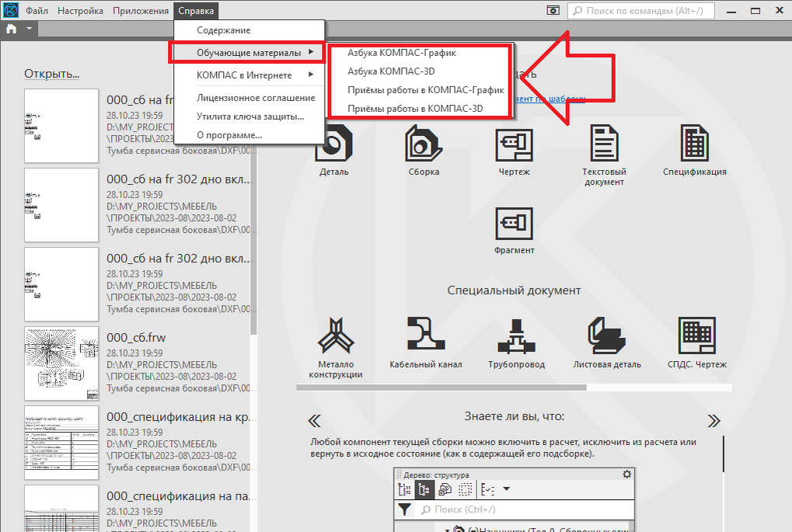This screenshot has width=792, height=532.
Task: Open the dropdown arrow beside checklist icon
Action: [x=507, y=489]
